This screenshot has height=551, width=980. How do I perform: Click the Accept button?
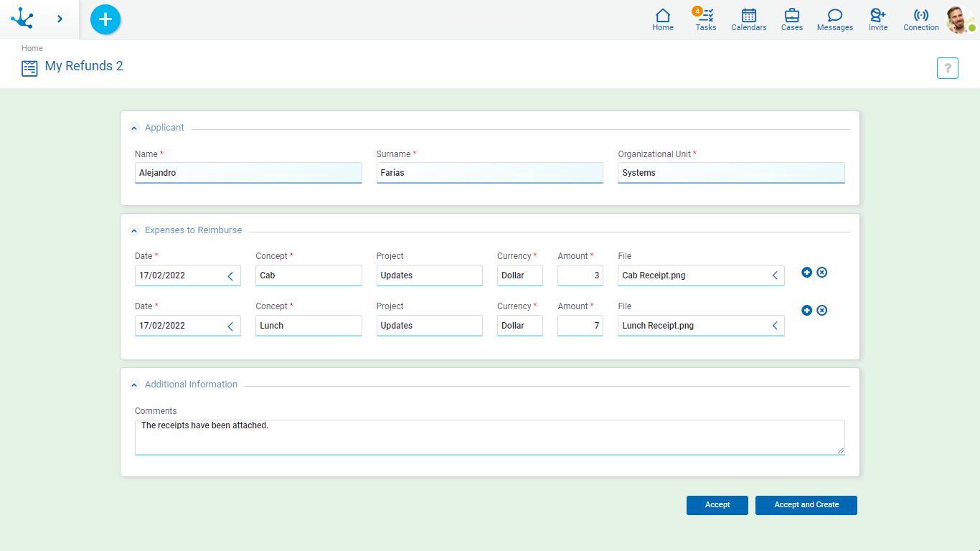click(x=717, y=505)
